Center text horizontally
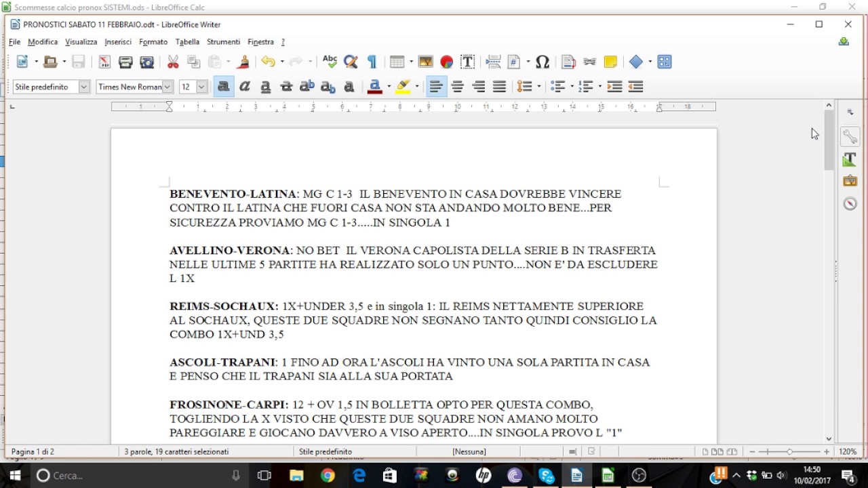 tap(458, 87)
